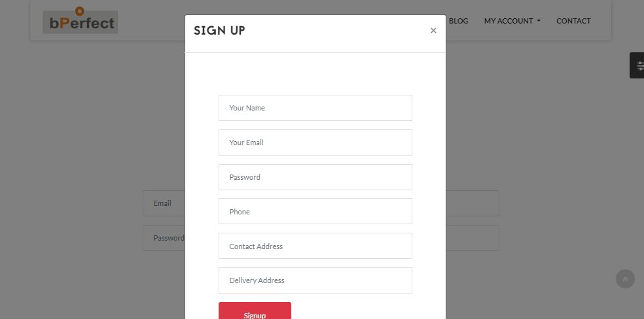The height and width of the screenshot is (319, 644).
Task: Click the background login Email field
Action: pos(163,203)
